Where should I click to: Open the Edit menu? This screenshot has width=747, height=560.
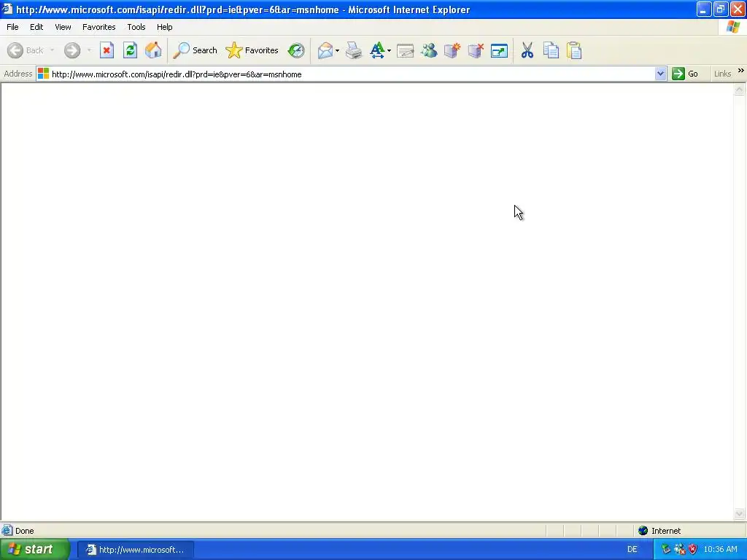coord(36,27)
